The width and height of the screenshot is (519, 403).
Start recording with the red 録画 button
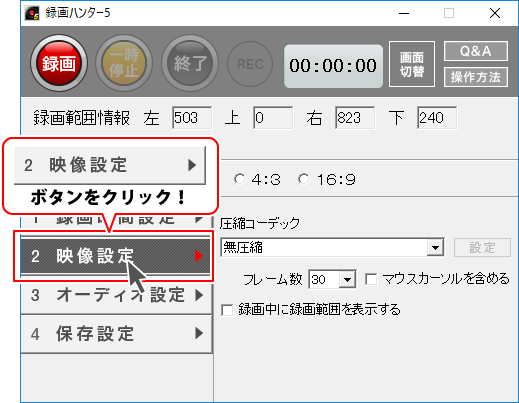tap(59, 63)
